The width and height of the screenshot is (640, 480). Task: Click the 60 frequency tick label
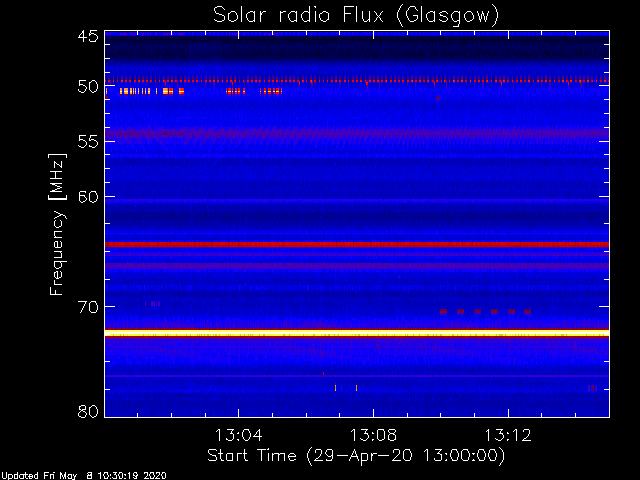click(x=88, y=197)
